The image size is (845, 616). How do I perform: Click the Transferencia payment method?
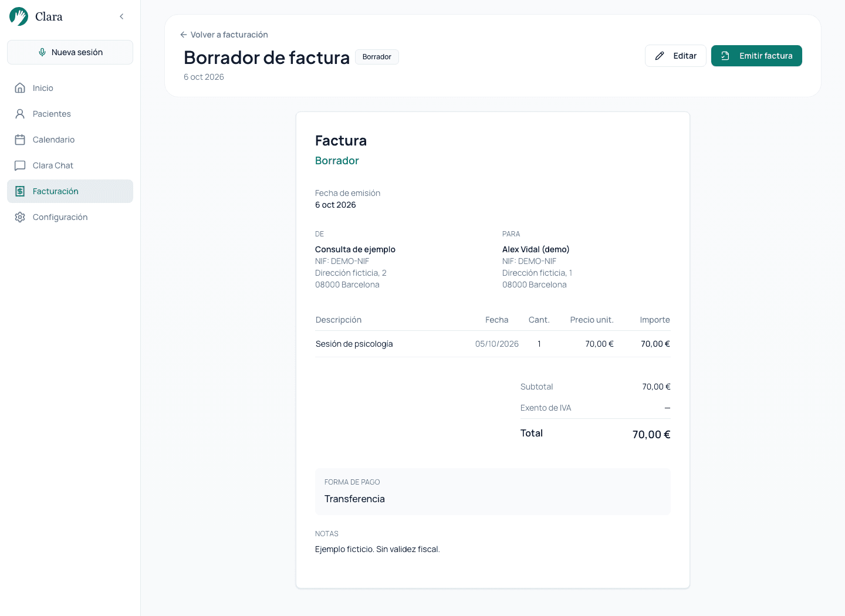pos(354,499)
